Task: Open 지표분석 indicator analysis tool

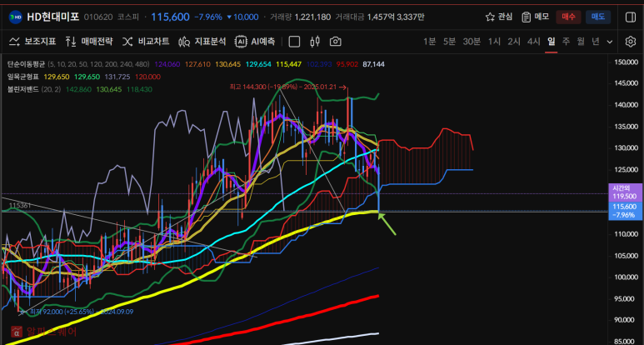Action: [x=202, y=42]
